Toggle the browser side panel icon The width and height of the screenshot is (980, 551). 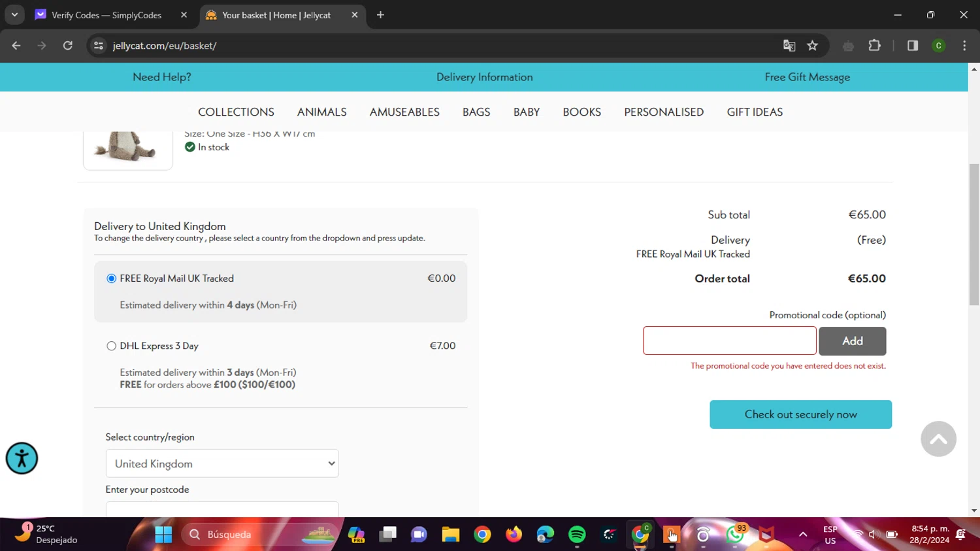tap(913, 46)
